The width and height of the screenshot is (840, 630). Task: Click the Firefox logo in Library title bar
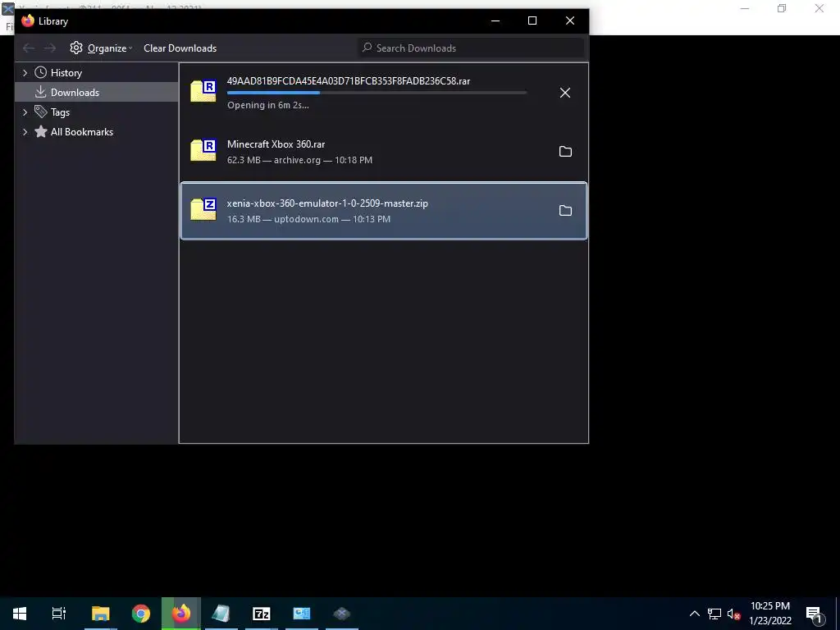click(28, 21)
